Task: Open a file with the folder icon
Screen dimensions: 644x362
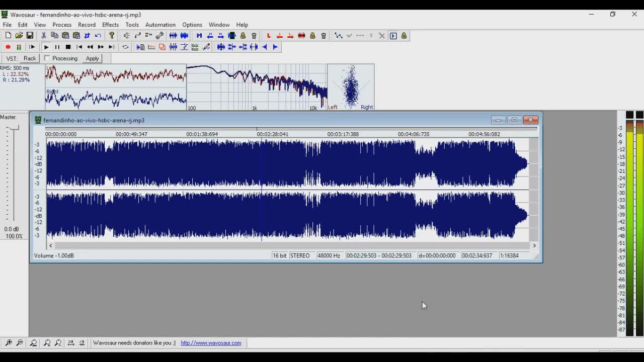Action: [x=19, y=36]
